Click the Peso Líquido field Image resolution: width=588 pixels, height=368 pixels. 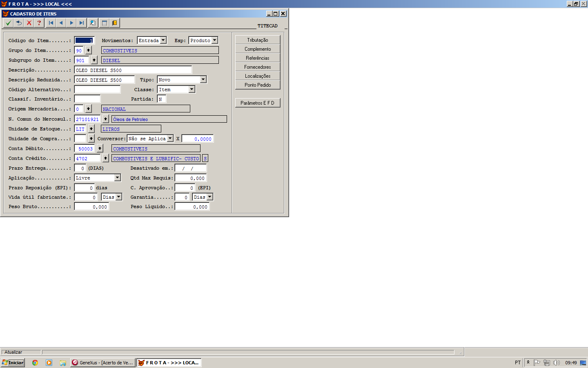(x=192, y=206)
